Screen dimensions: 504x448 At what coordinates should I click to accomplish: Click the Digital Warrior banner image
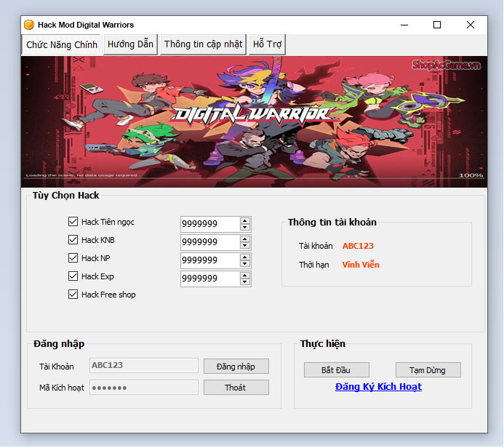point(254,121)
